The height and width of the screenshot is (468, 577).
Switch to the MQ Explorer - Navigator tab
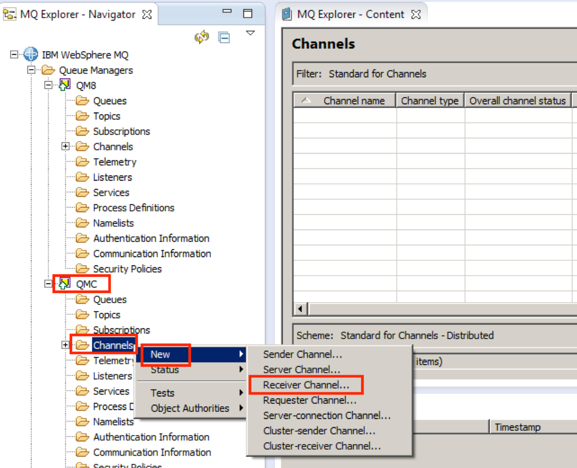pyautogui.click(x=78, y=14)
